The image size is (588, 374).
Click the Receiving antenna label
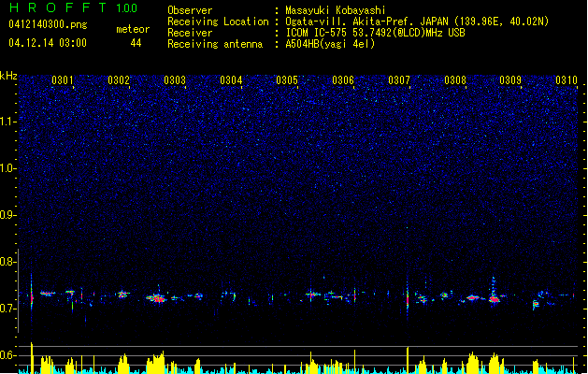(x=215, y=44)
